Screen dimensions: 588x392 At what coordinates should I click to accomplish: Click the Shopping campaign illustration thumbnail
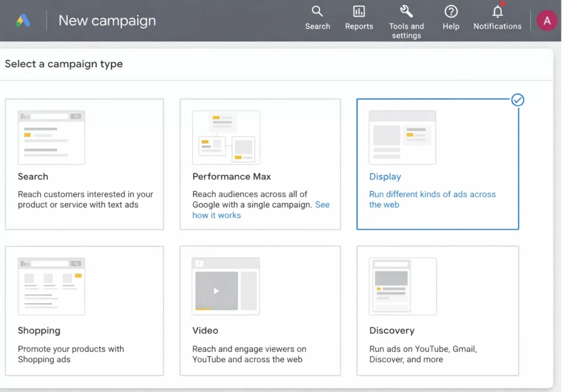(52, 286)
